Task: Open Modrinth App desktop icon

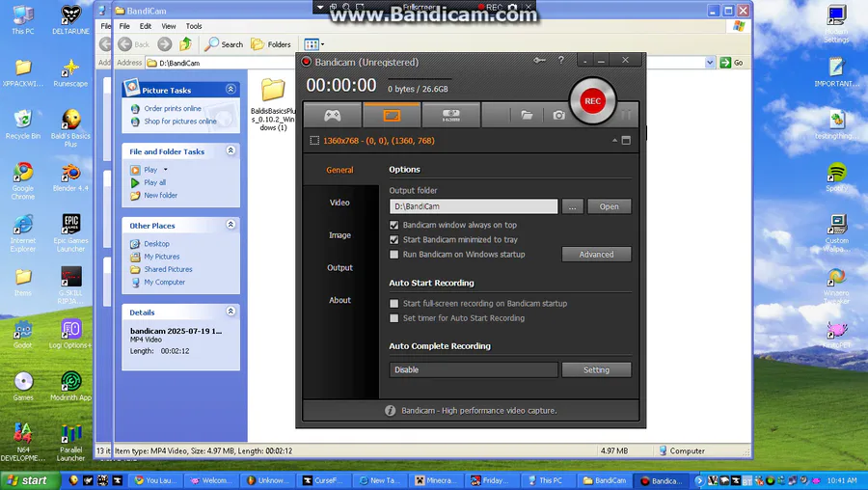Action: 70,386
